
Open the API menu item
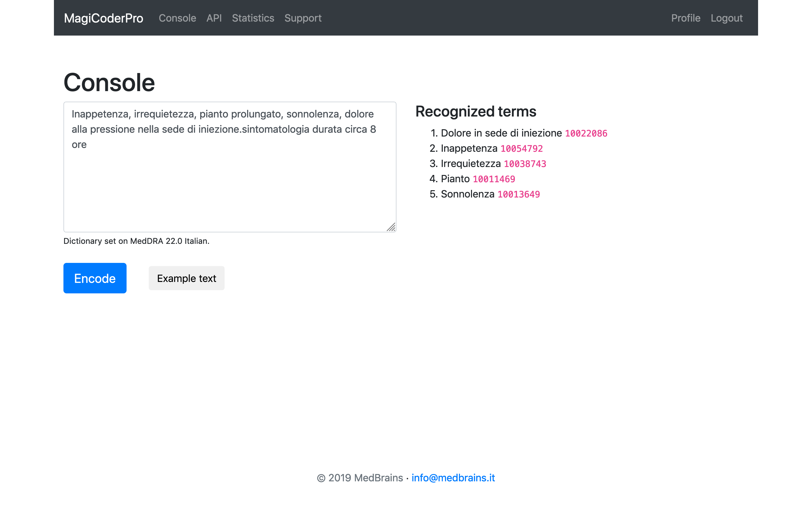tap(214, 18)
